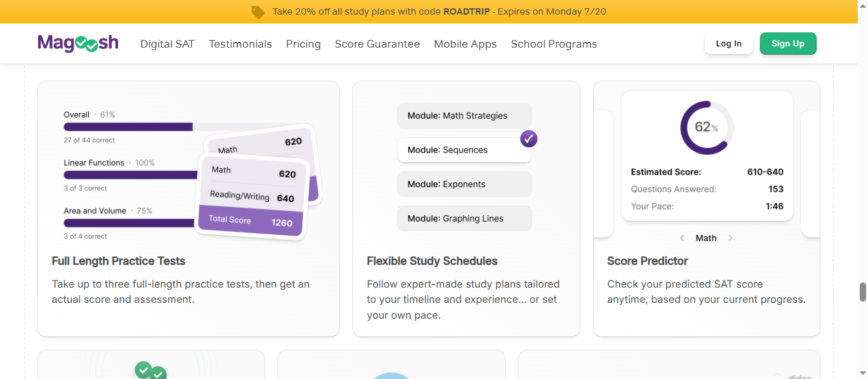The width and height of the screenshot is (868, 379).
Task: Open the Digital SAT menu item
Action: (x=167, y=44)
